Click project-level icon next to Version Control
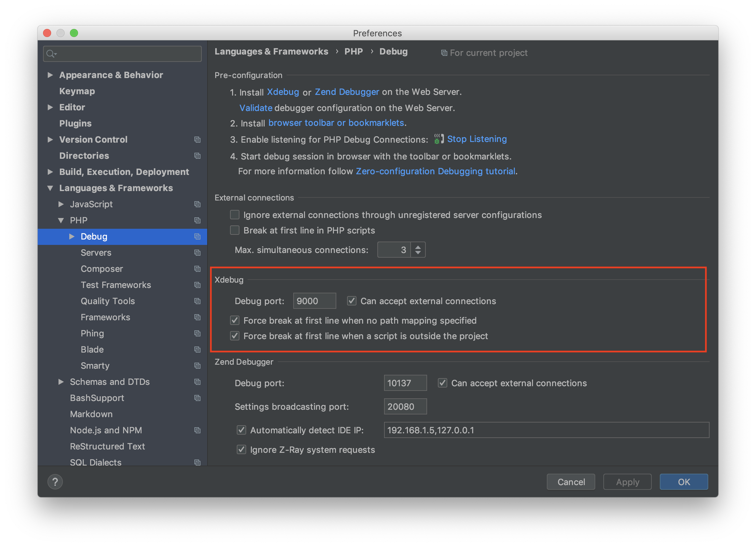Screen dimensions: 756x547 tap(197, 140)
